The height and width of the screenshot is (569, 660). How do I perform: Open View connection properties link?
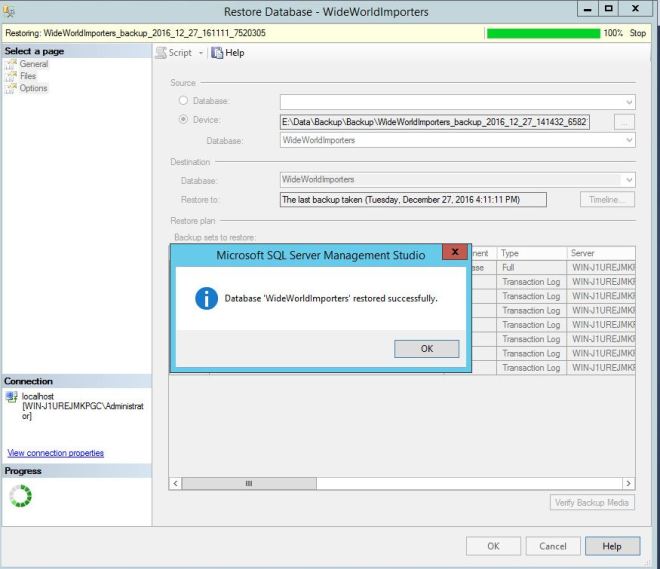pos(56,453)
